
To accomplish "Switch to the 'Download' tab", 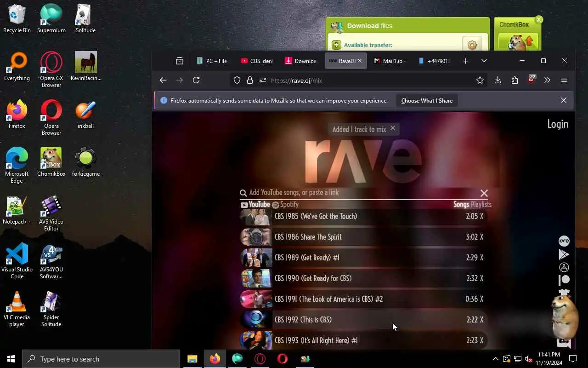I will (301, 61).
